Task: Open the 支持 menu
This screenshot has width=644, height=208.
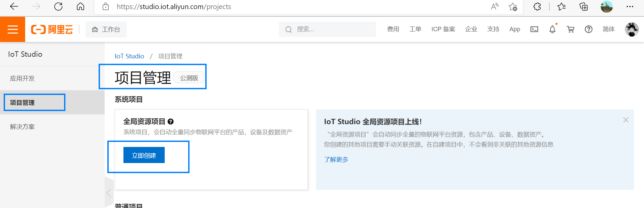Action: pyautogui.click(x=493, y=29)
